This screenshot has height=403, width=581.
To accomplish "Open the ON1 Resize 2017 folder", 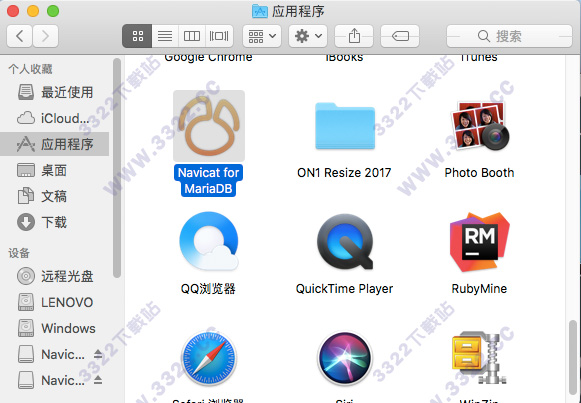I will [x=345, y=126].
